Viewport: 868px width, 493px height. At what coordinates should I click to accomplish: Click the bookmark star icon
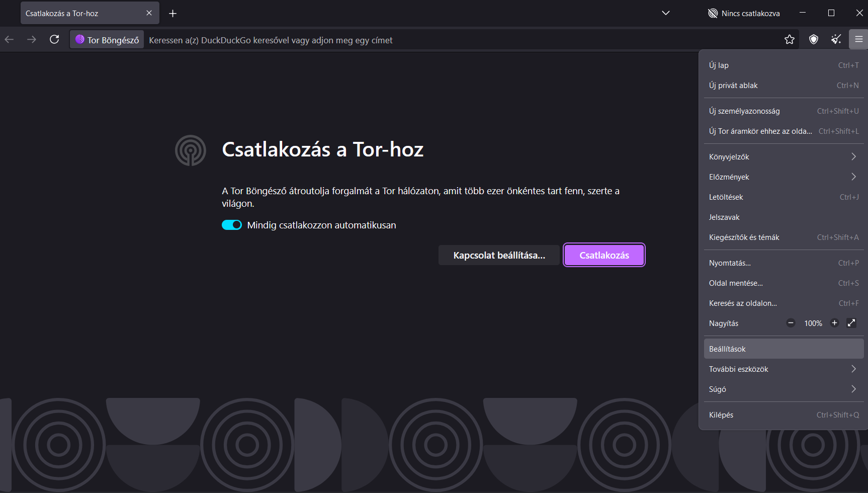click(790, 40)
